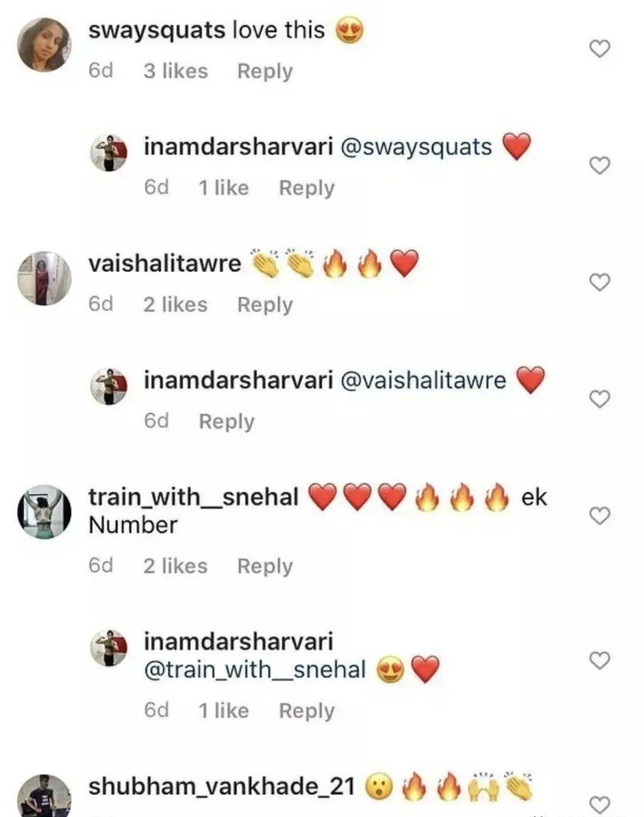The height and width of the screenshot is (817, 644).
Task: Open vaishalitawre's profile avatar
Action: [x=44, y=278]
